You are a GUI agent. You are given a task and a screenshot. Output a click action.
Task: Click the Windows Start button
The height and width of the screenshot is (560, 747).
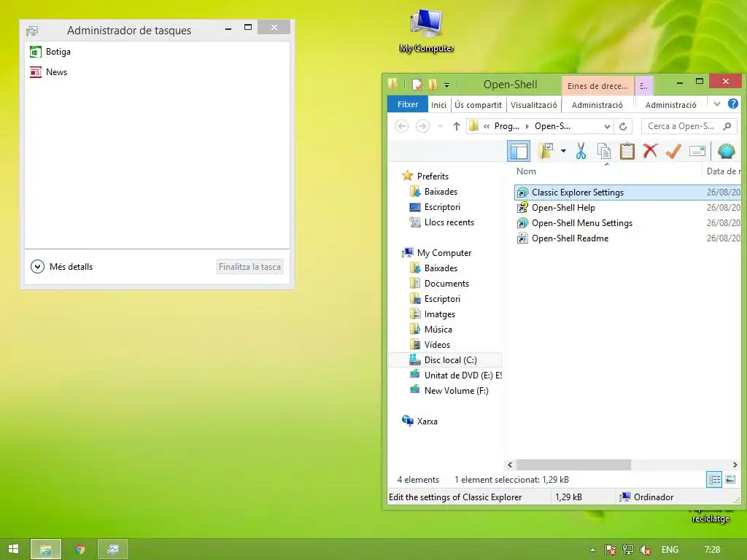[13, 549]
